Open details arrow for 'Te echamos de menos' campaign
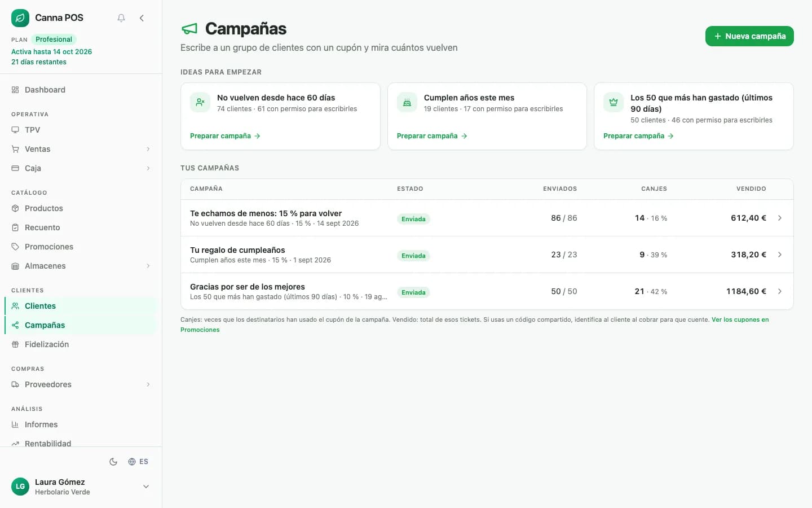Image resolution: width=812 pixels, height=508 pixels. point(780,218)
